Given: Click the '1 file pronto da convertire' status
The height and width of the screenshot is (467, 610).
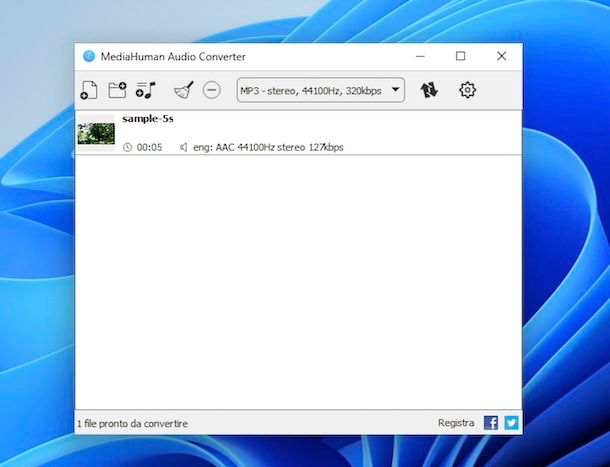Looking at the screenshot, I should 132,423.
